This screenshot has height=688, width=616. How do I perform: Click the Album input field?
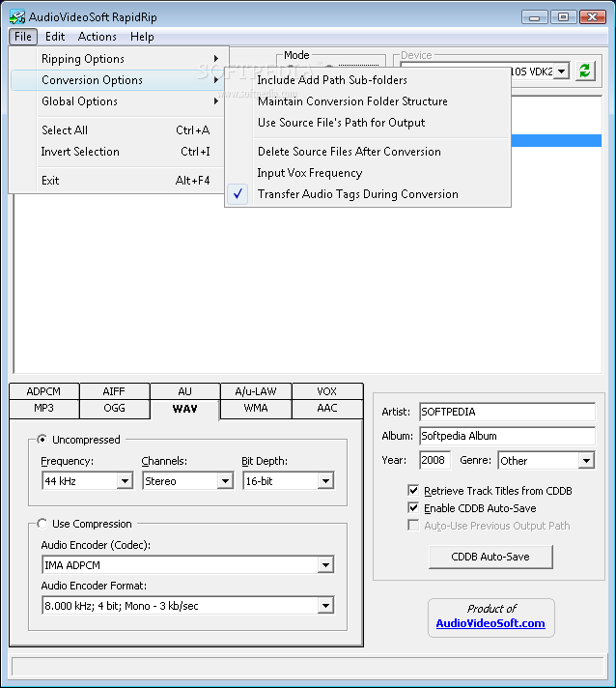507,436
